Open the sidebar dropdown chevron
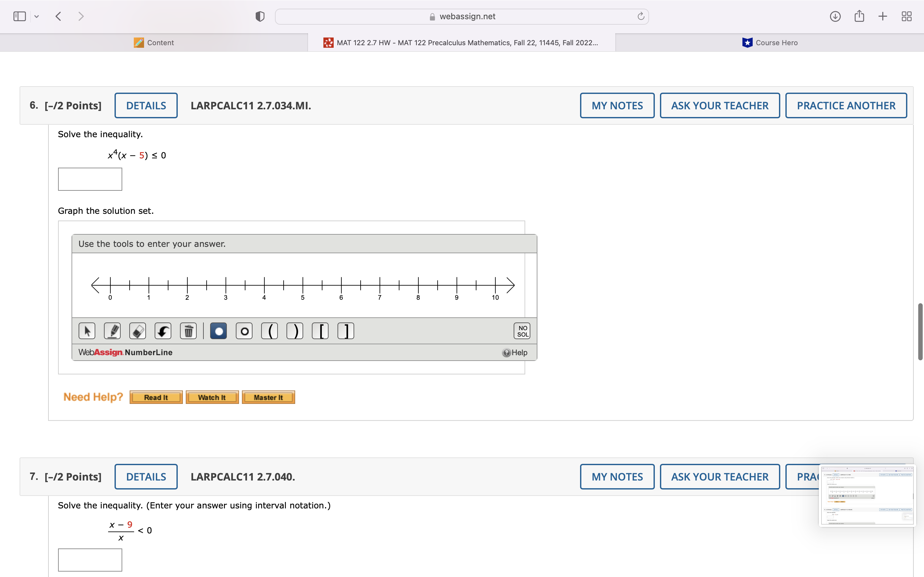 click(x=37, y=16)
